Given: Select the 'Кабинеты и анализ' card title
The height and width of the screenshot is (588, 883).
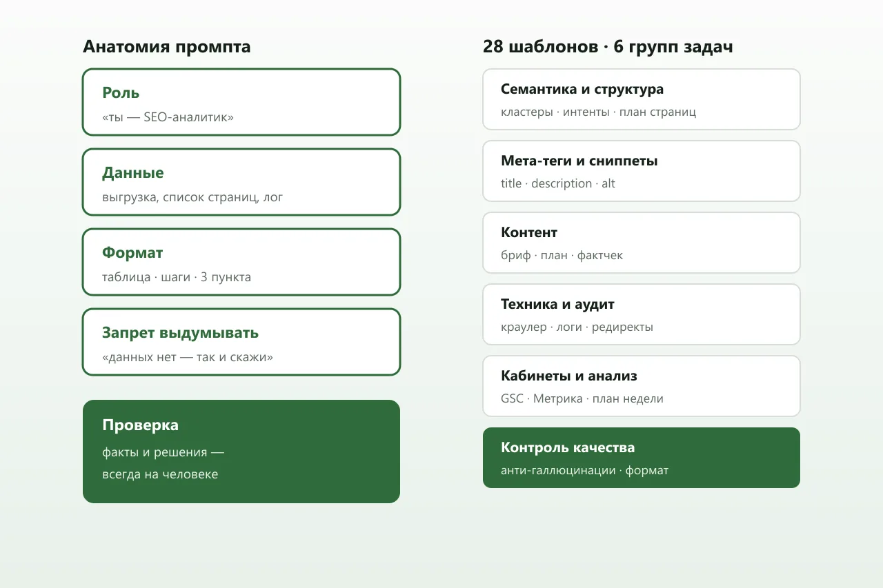Looking at the screenshot, I should point(569,376).
